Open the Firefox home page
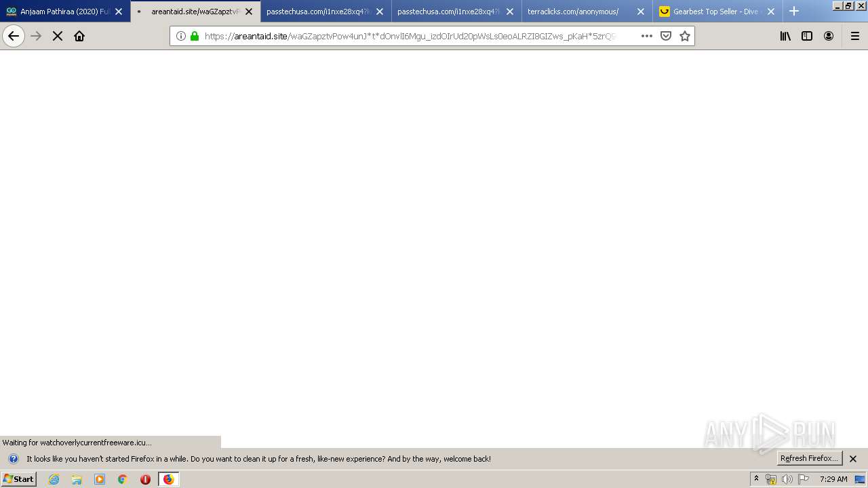Screen dimensions: 868x488 pos(79,36)
